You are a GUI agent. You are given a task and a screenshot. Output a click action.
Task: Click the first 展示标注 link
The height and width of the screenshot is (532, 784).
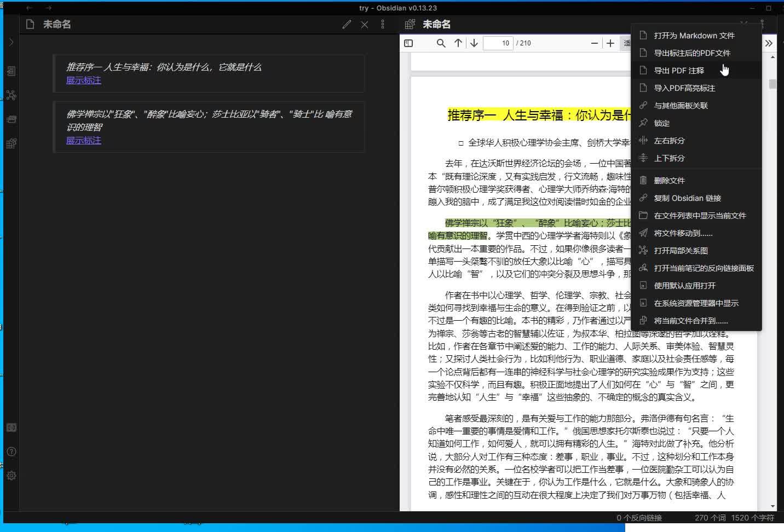(83, 80)
